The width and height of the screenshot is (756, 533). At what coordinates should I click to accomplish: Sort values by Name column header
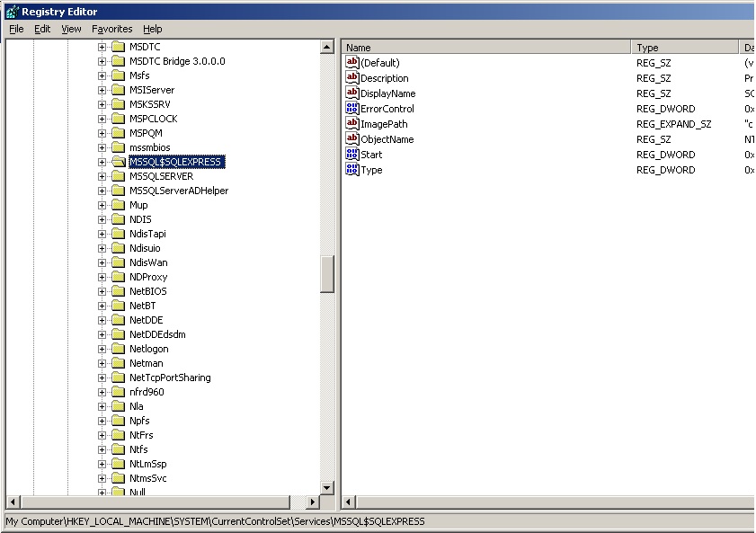coord(486,48)
